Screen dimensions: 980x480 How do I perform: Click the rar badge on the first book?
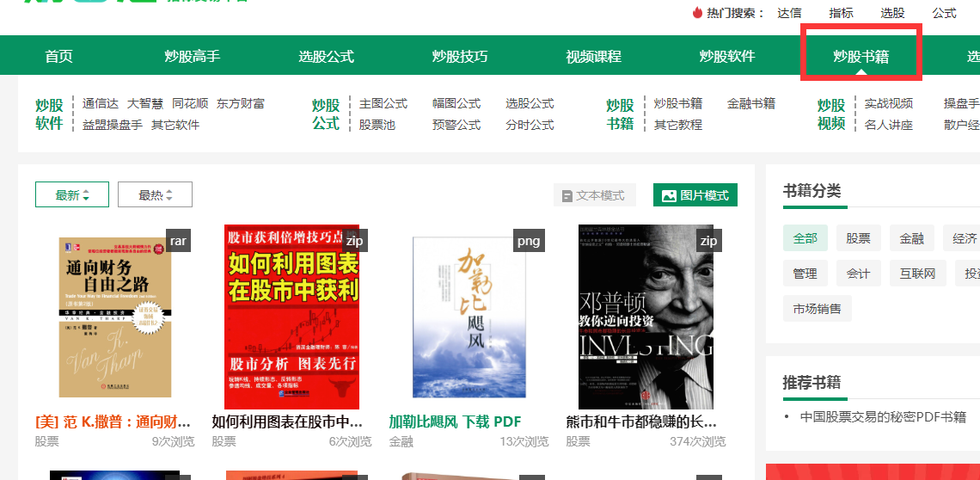[x=178, y=240]
